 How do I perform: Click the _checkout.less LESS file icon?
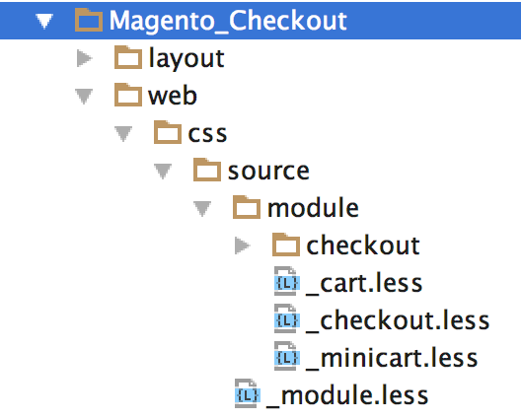click(x=287, y=319)
